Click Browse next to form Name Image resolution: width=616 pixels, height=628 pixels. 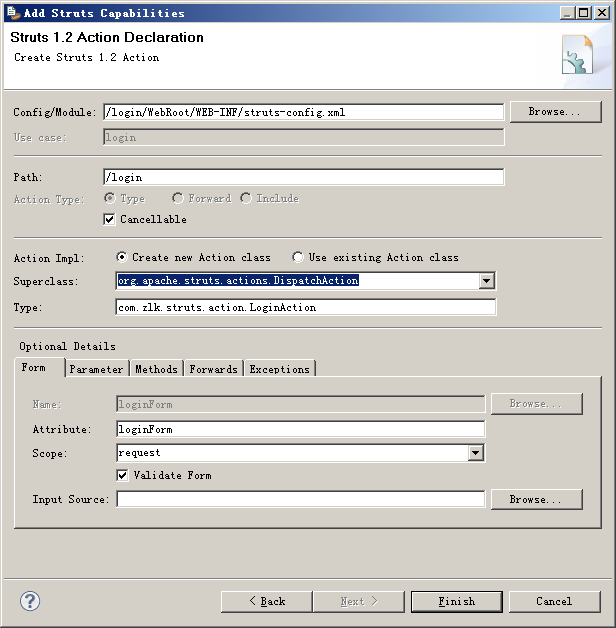click(537, 404)
